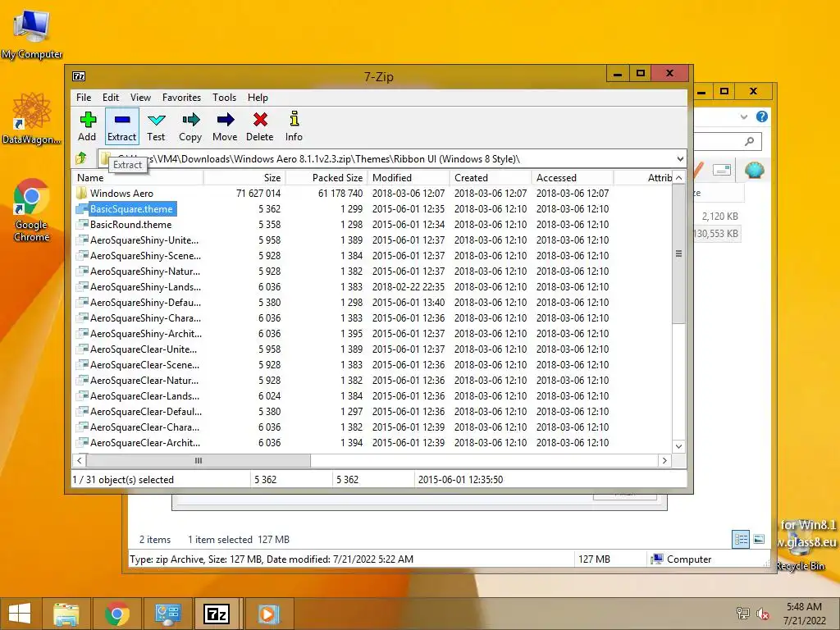This screenshot has height=630, width=840.
Task: Click the 7-Zip title bar logo icon
Action: [x=79, y=76]
